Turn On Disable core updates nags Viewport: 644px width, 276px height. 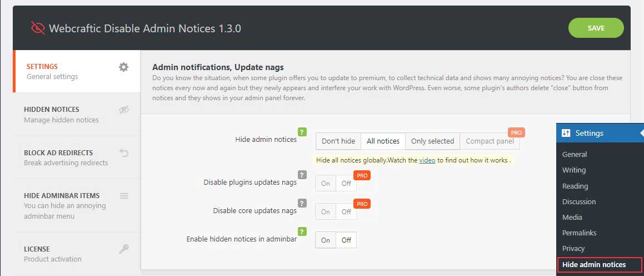click(x=326, y=212)
